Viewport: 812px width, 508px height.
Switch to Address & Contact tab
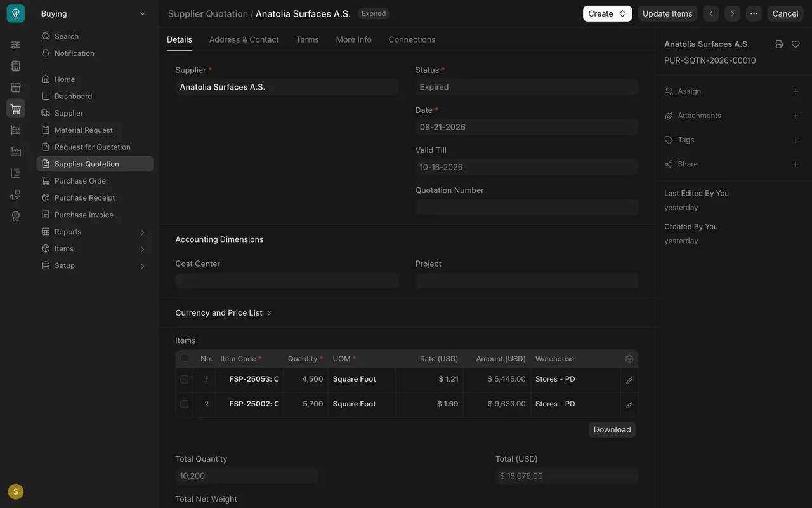244,39
